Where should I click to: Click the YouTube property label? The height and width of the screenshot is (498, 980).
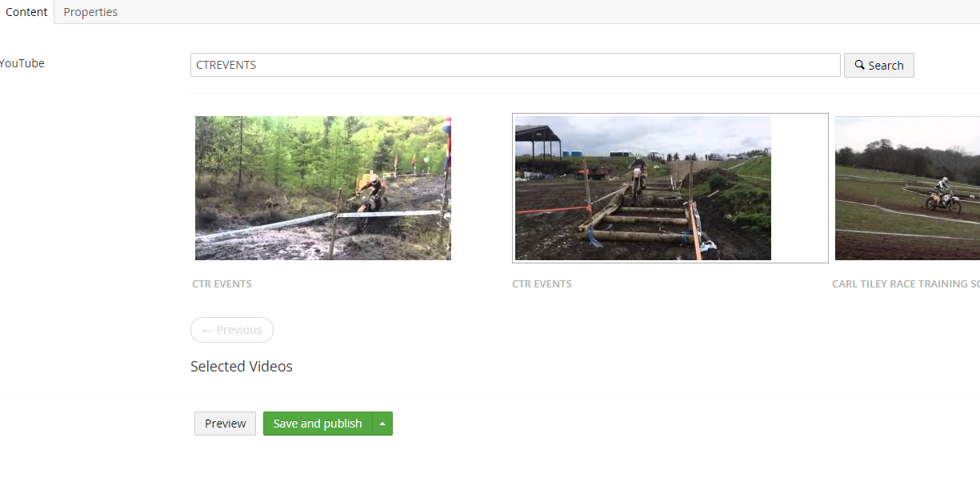(22, 63)
